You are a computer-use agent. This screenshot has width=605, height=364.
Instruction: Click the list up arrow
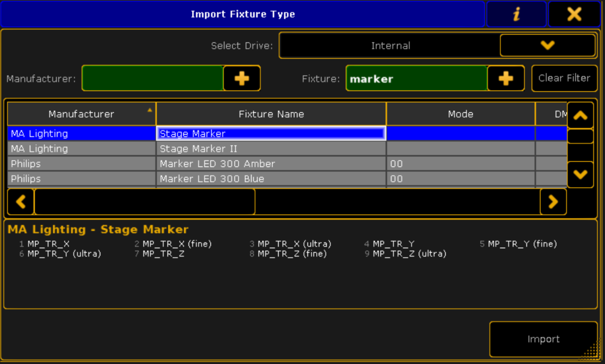pos(580,116)
